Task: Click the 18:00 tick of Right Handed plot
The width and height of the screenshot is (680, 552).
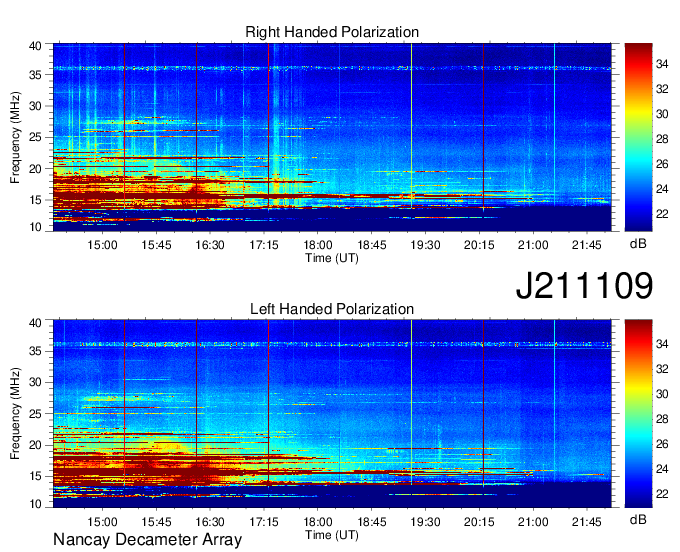Action: coord(317,245)
